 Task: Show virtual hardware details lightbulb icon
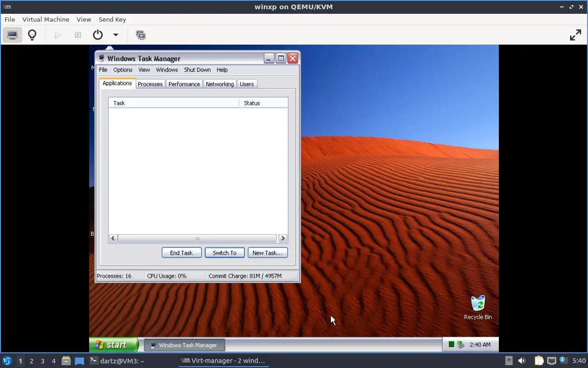pyautogui.click(x=32, y=35)
